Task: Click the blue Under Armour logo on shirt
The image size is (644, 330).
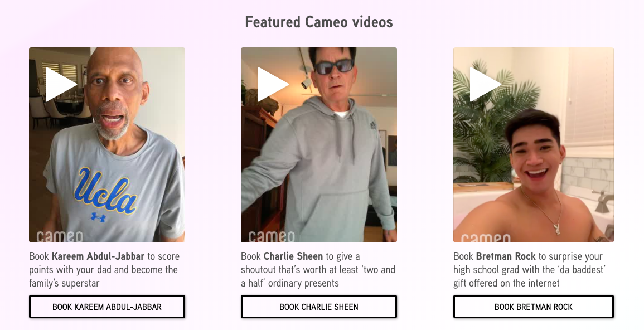Action: (98, 217)
